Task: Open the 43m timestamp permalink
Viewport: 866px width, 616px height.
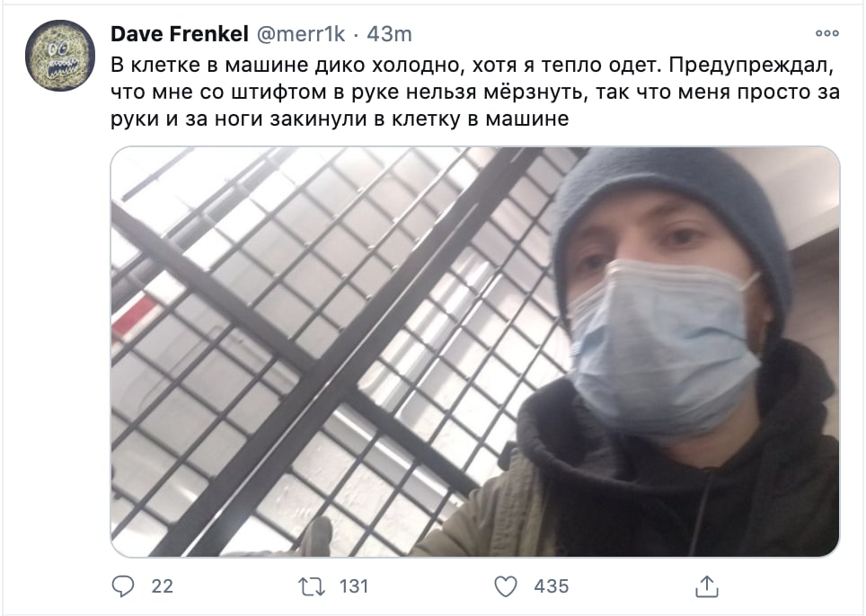Action: (389, 33)
